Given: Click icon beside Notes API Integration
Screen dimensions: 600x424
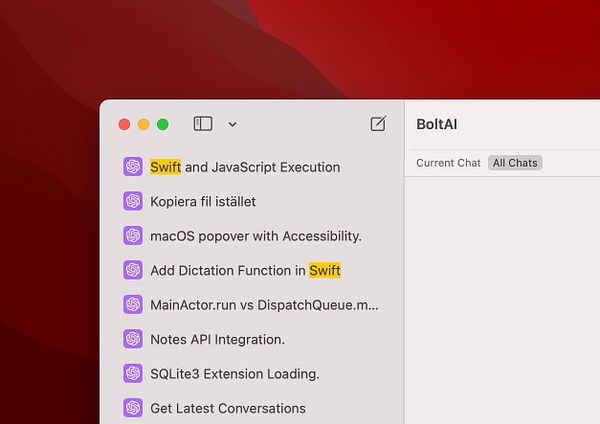Looking at the screenshot, I should point(133,339).
